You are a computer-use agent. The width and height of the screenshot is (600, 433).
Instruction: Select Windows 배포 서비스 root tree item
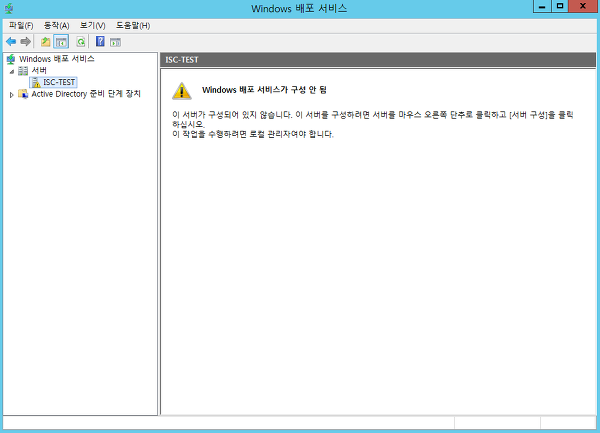pos(57,59)
